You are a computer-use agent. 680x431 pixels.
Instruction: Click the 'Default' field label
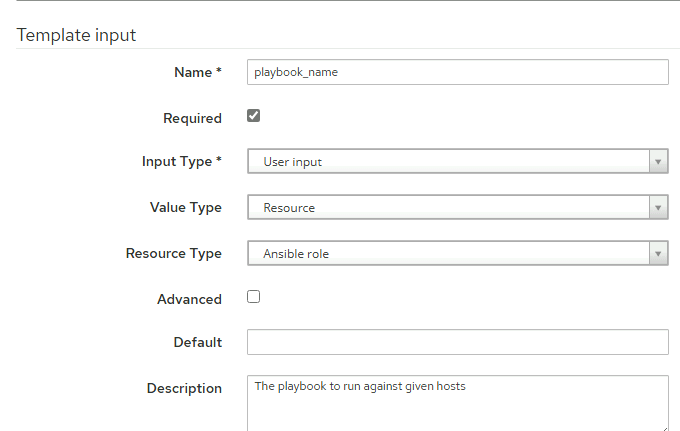tap(198, 342)
